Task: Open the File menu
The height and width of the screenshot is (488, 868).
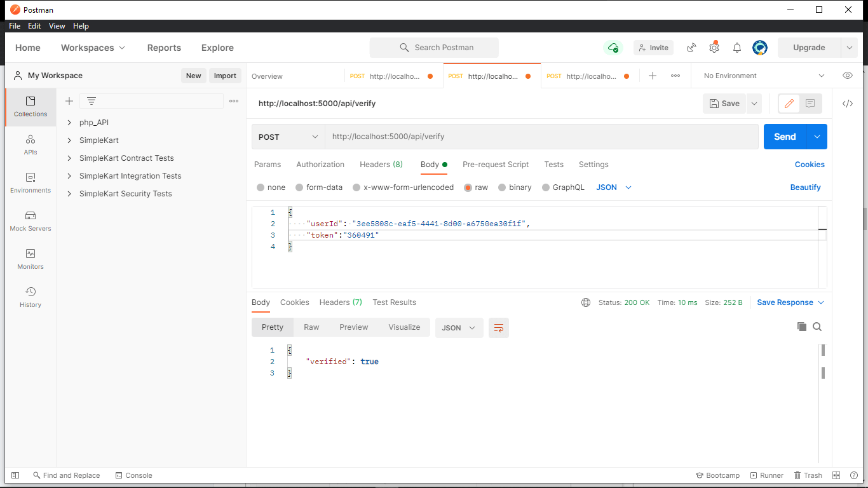Action: [15, 26]
